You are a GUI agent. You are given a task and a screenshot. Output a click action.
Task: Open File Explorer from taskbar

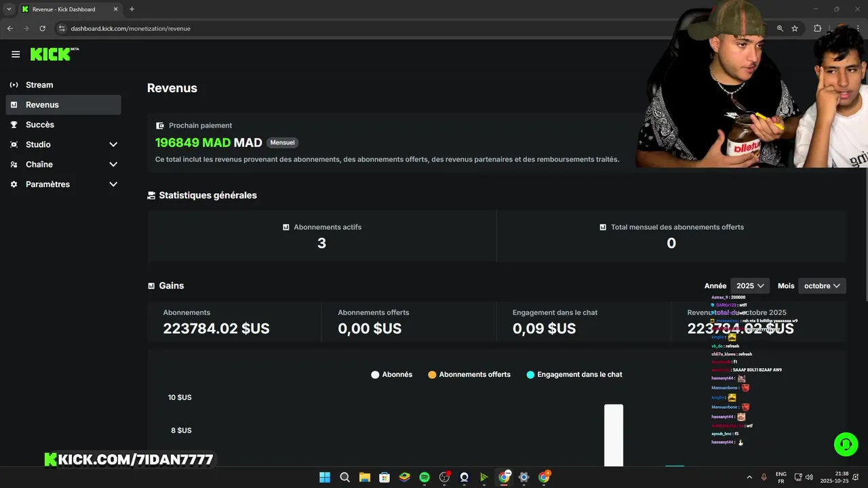tap(364, 477)
